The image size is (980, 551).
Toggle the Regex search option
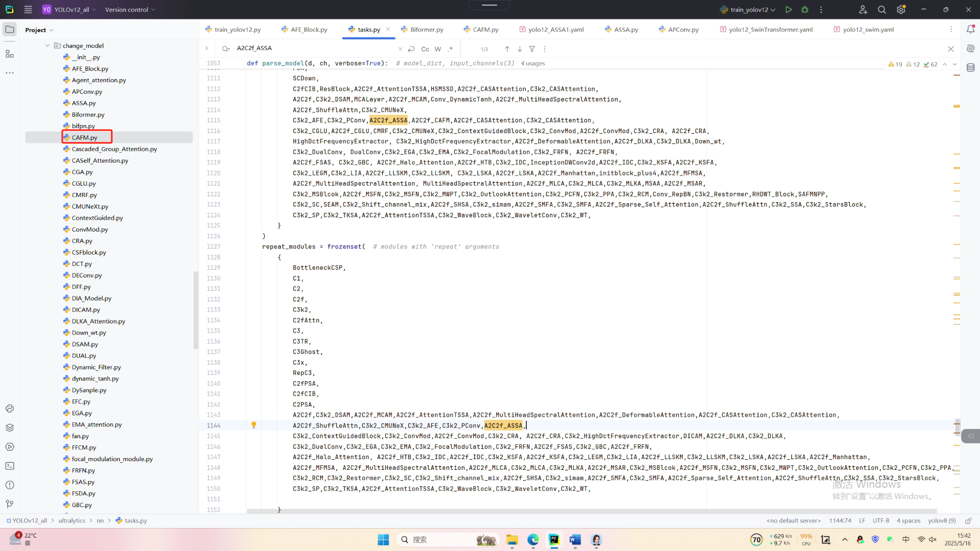[450, 49]
